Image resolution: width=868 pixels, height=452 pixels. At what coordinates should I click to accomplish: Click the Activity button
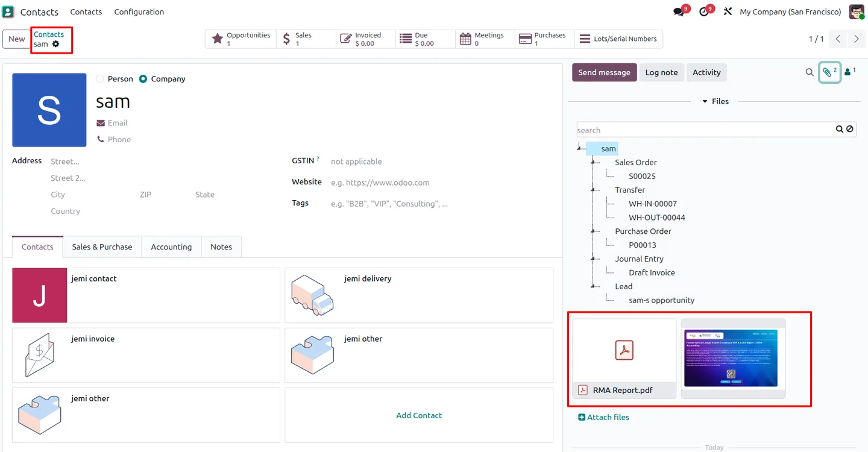coord(706,72)
